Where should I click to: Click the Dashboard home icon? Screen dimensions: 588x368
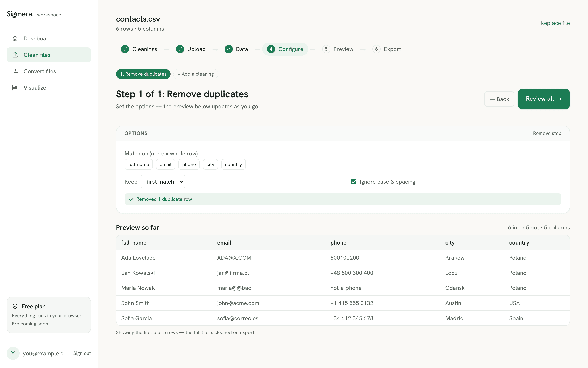(15, 38)
